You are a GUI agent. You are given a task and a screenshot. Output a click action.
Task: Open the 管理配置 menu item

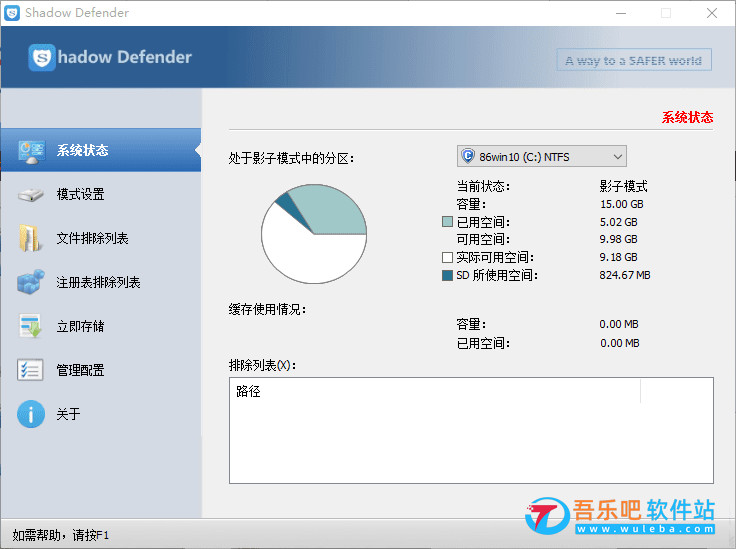101,370
